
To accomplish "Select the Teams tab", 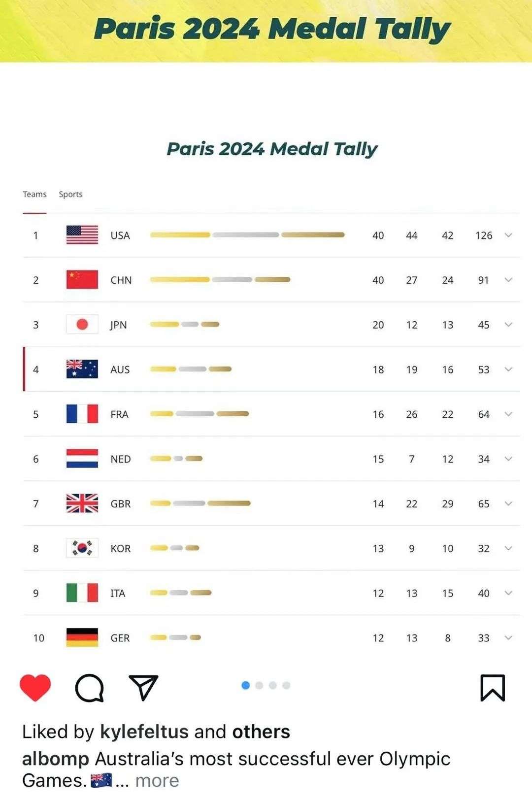I will pos(34,194).
